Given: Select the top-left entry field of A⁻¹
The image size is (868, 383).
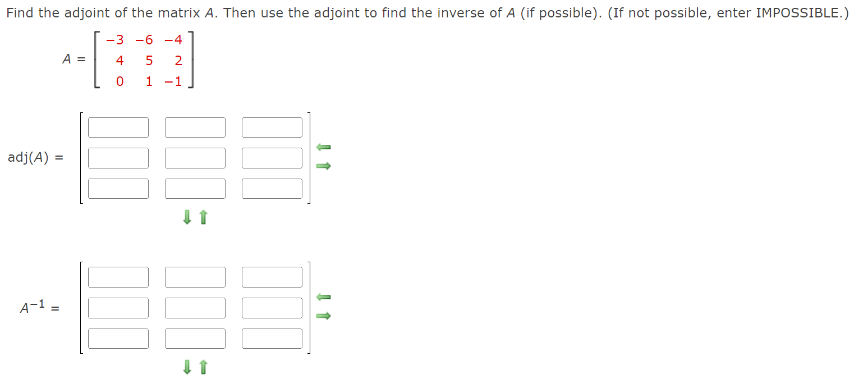Looking at the screenshot, I should (x=118, y=277).
